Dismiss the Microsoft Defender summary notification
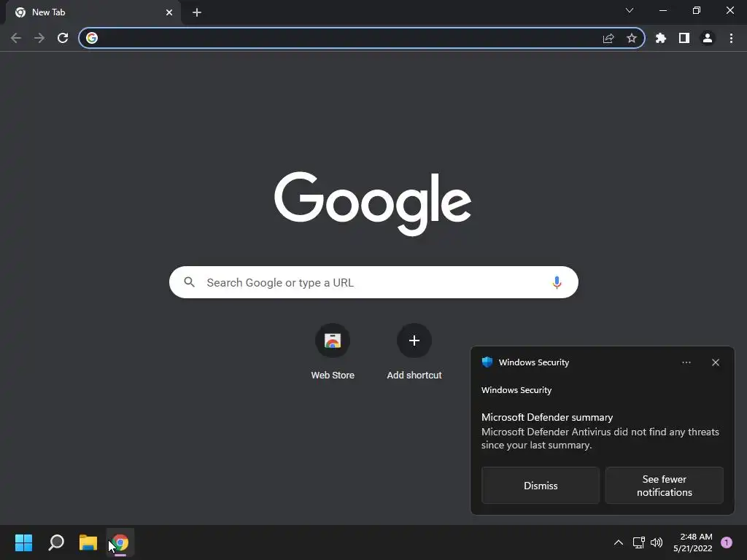Screen dimensions: 747x560 coord(541,485)
